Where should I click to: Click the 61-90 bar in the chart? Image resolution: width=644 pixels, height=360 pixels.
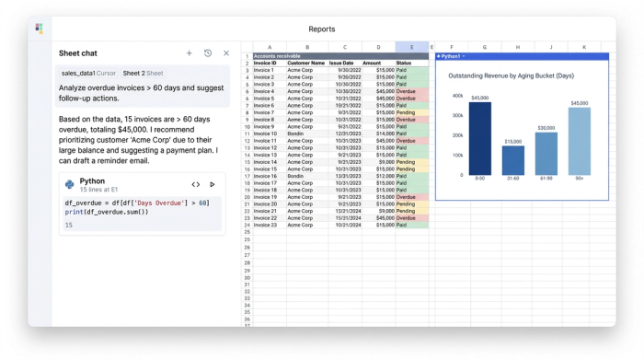tap(546, 154)
